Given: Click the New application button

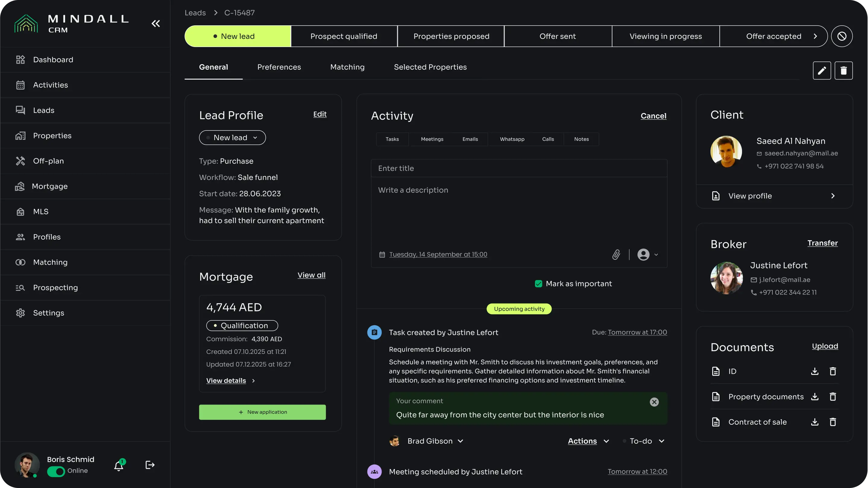Looking at the screenshot, I should 263,412.
